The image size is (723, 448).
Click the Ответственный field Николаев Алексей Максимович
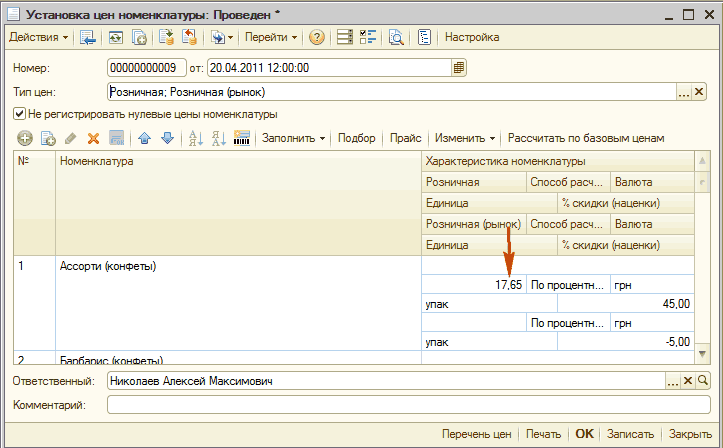pyautogui.click(x=386, y=381)
